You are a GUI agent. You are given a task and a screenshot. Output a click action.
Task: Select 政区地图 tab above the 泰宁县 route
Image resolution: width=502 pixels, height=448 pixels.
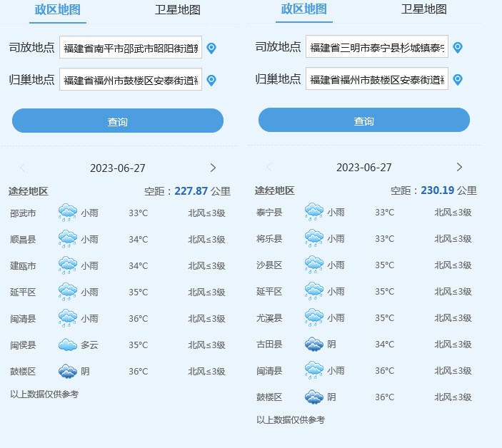[303, 9]
